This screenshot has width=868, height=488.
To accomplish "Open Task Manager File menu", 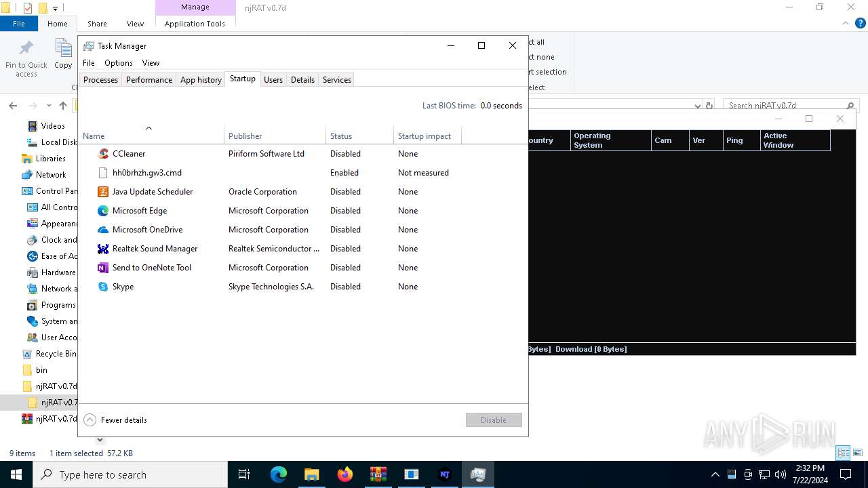I will 89,62.
